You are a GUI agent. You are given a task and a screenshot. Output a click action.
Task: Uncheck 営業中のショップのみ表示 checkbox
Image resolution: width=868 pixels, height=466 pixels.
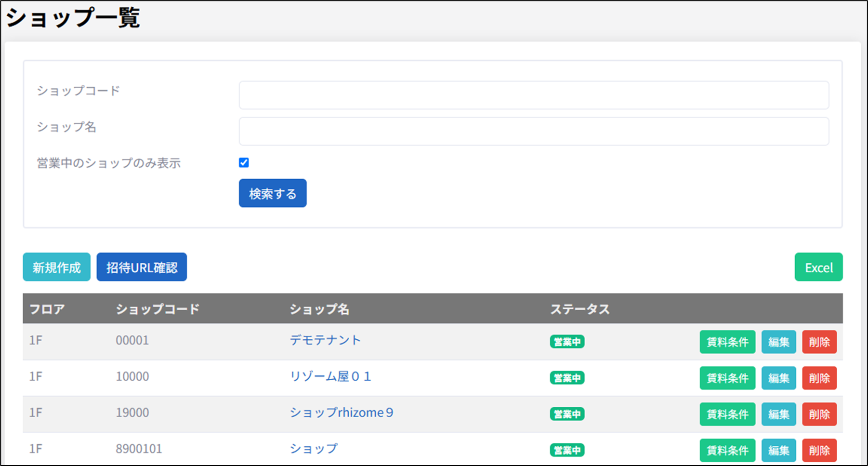pyautogui.click(x=244, y=163)
